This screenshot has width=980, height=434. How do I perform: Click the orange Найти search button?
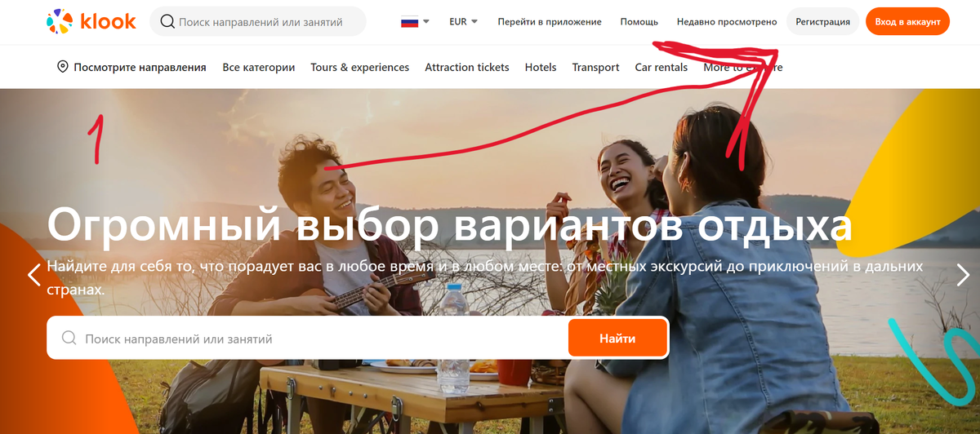(617, 338)
